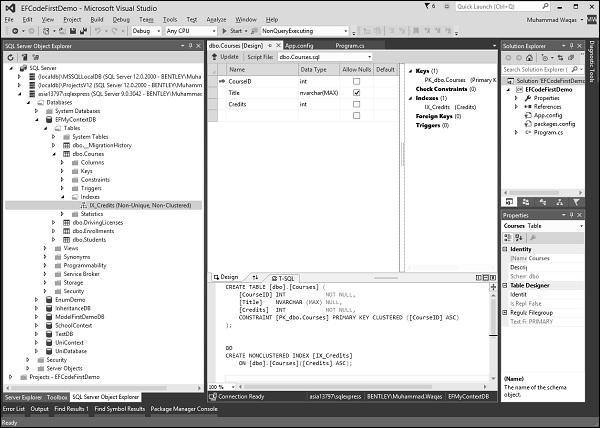This screenshot has width=600, height=428.
Task: Open the Debug configuration dropdown
Action: pos(151,31)
